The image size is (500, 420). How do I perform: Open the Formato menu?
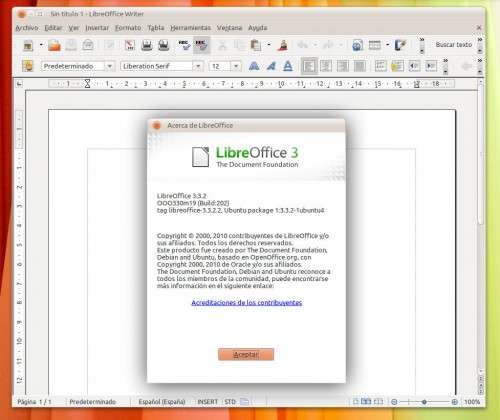(128, 28)
